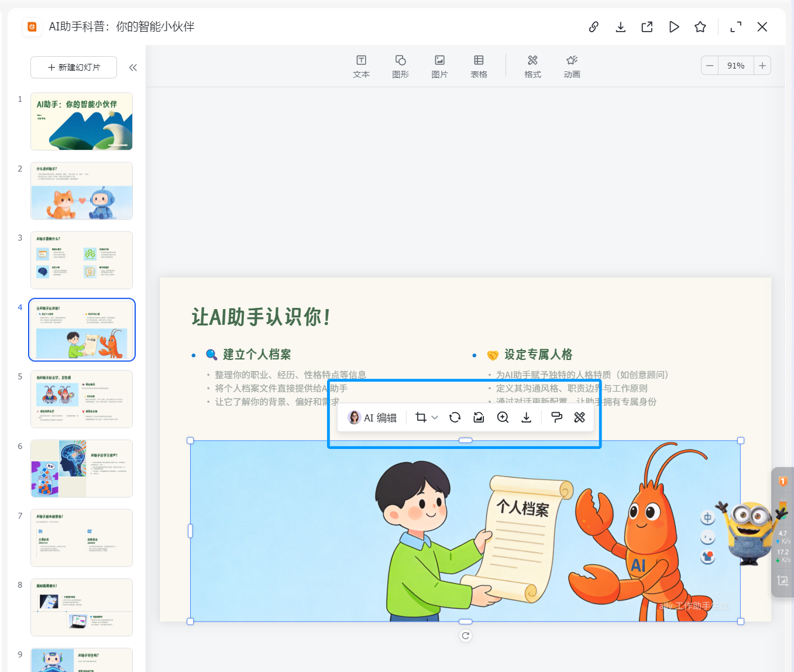Viewport: 794px width, 672px height.
Task: Click the 17.2 K/s download speed reading
Action: (x=783, y=556)
